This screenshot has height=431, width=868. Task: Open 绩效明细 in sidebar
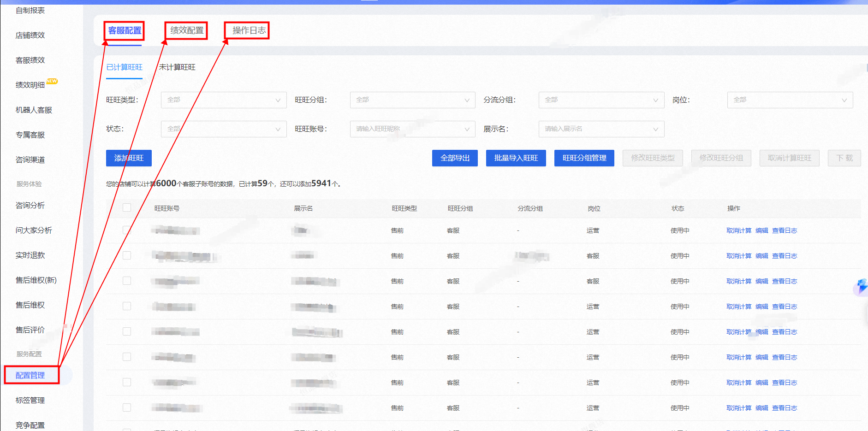click(30, 85)
